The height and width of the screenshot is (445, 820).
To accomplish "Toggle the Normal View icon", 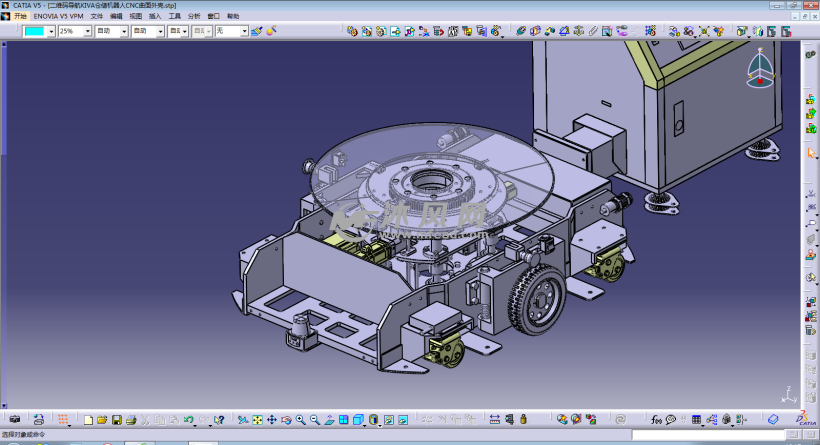I will [x=329, y=419].
